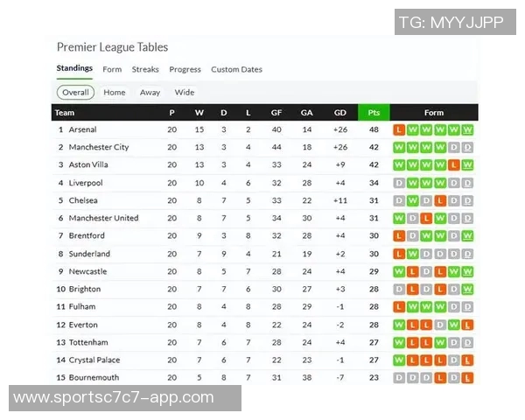The height and width of the screenshot is (420, 525).
Task: Click Arsenal's orange L form badge
Action: (x=399, y=129)
